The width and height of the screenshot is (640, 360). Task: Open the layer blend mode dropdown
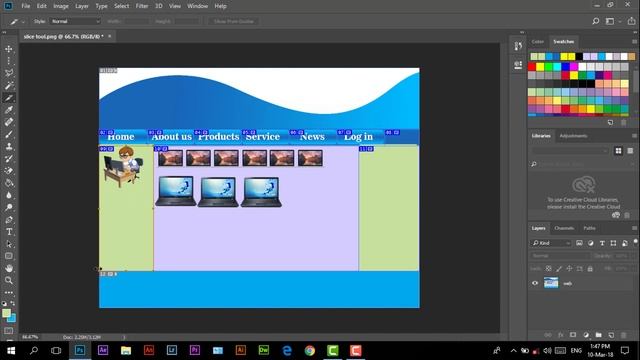(x=560, y=256)
